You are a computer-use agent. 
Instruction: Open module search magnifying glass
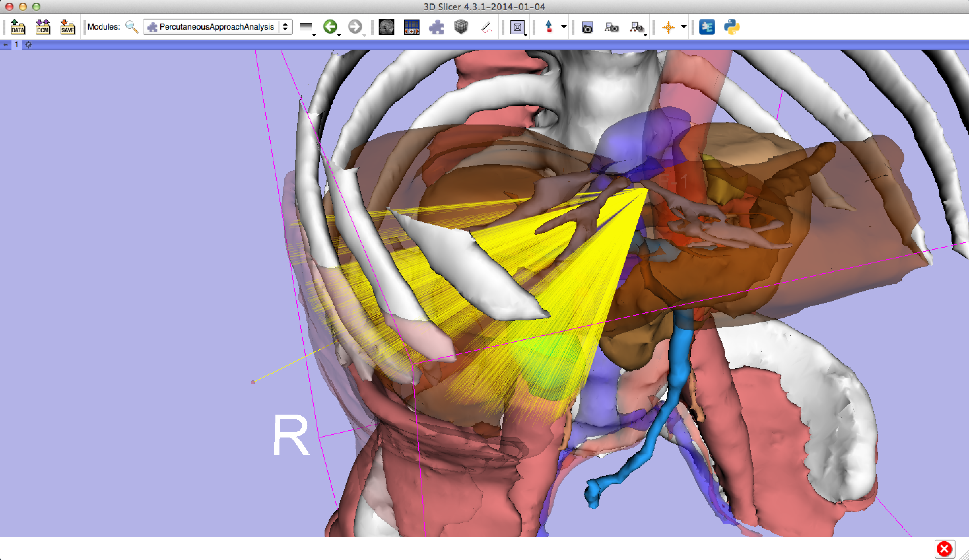132,27
